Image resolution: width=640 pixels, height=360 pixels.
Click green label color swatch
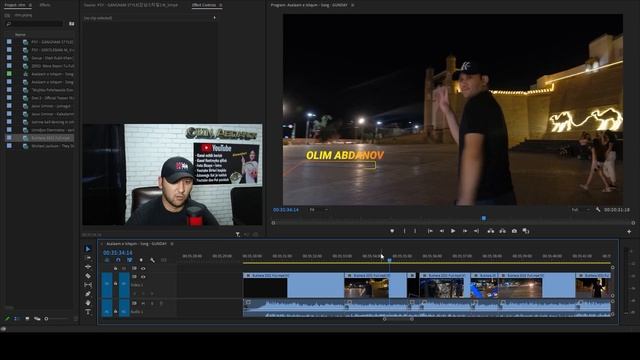[9, 74]
